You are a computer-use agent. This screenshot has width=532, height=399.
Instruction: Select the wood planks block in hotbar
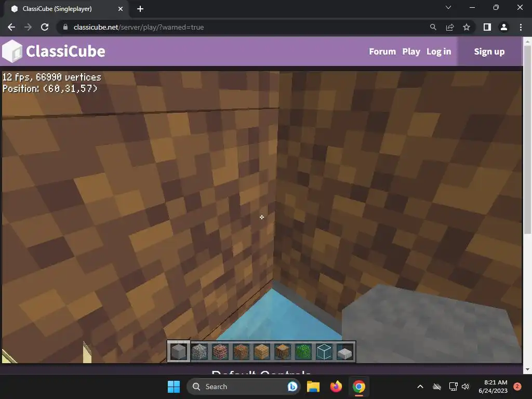click(262, 352)
